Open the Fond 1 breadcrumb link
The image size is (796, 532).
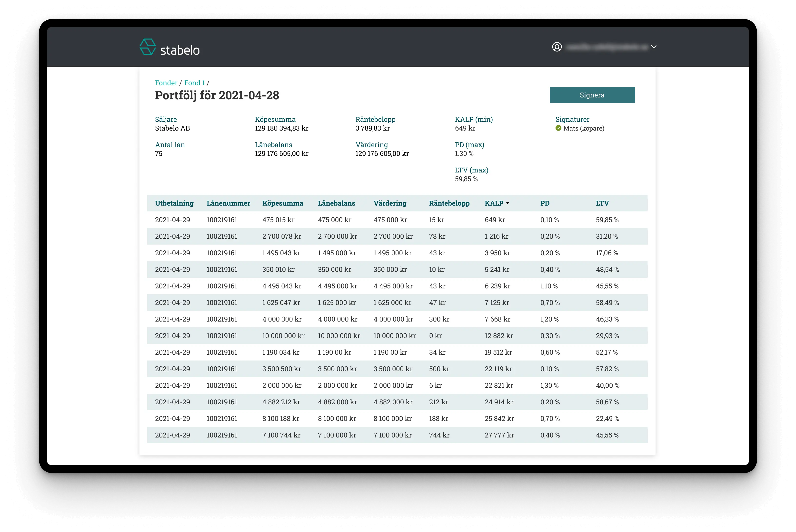195,83
